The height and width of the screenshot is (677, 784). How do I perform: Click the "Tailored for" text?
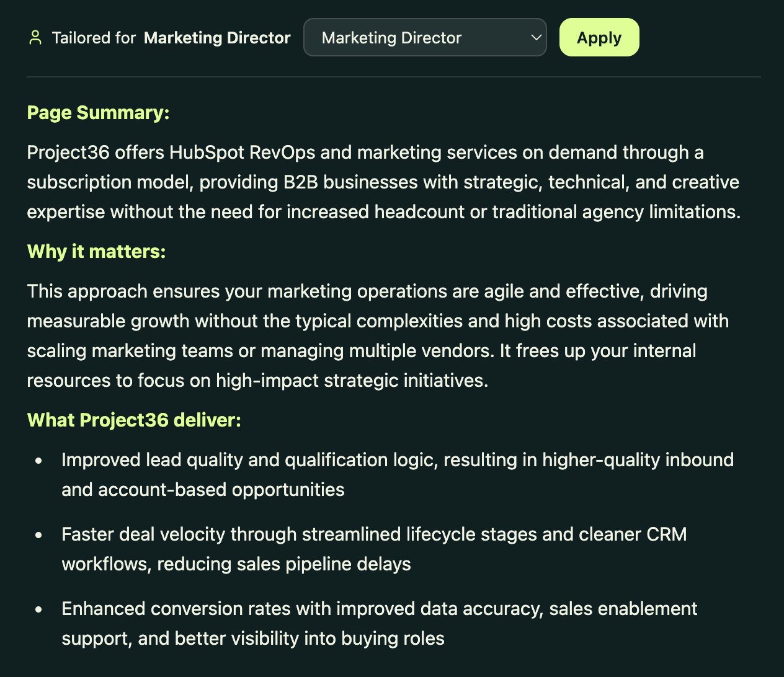coord(94,38)
